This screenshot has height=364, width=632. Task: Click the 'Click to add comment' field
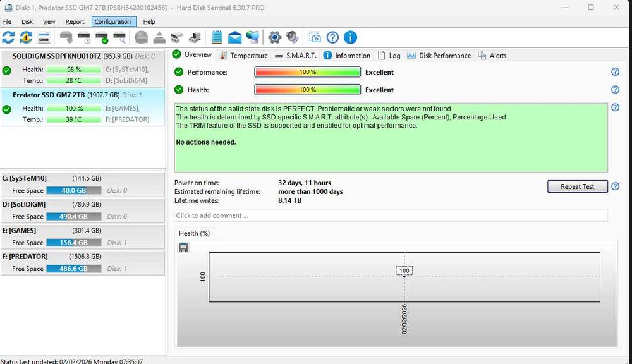[x=391, y=215]
